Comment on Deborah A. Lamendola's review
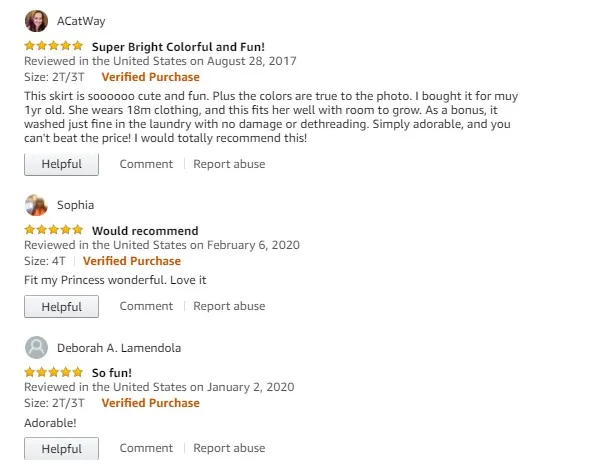The height and width of the screenshot is (473, 591). click(x=146, y=448)
